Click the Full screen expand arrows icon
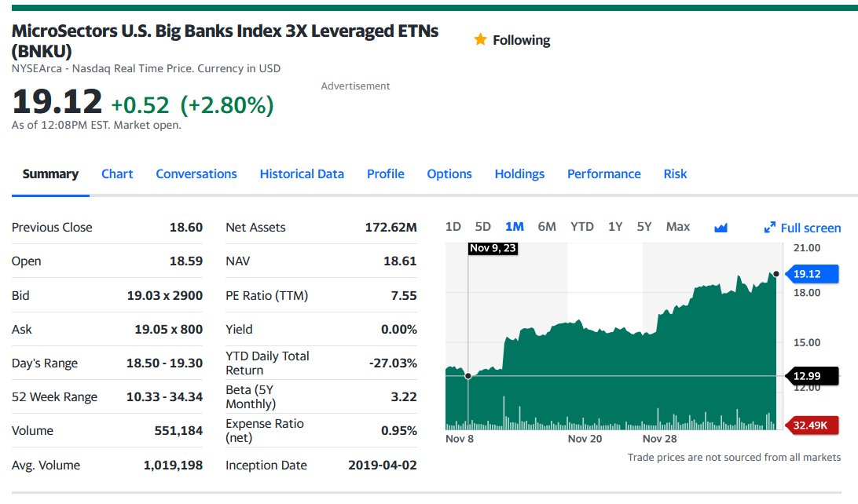Image resolution: width=858 pixels, height=504 pixels. tap(770, 228)
